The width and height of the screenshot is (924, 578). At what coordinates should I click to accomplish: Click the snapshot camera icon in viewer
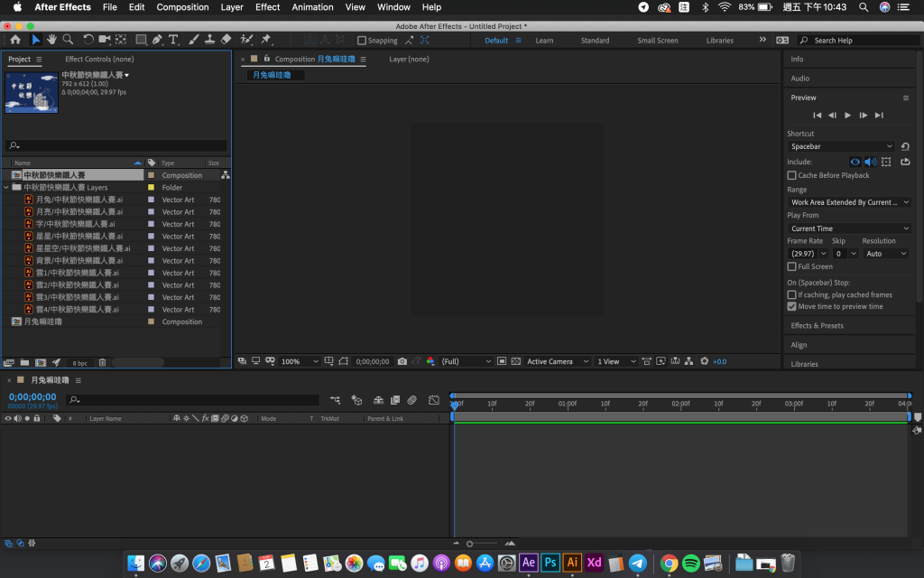(x=402, y=361)
